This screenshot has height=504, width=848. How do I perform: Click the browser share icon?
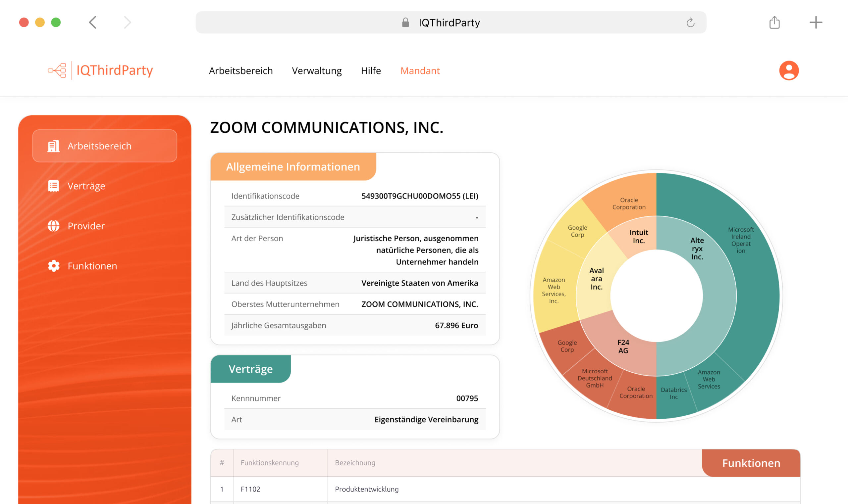[x=774, y=23]
